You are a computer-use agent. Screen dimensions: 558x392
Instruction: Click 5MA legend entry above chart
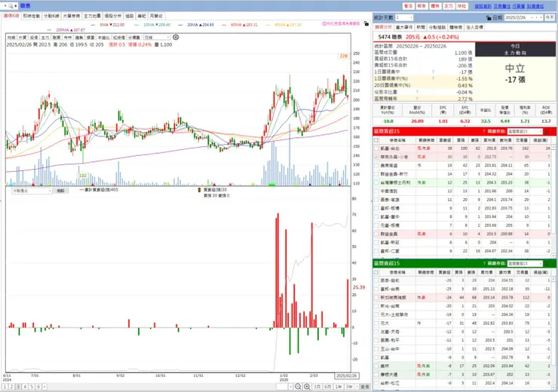109,25
